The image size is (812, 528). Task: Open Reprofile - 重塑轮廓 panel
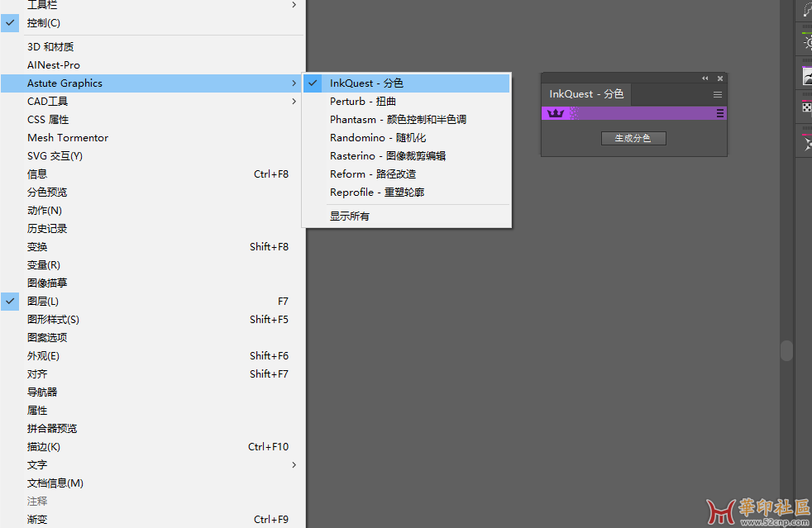[407, 192]
